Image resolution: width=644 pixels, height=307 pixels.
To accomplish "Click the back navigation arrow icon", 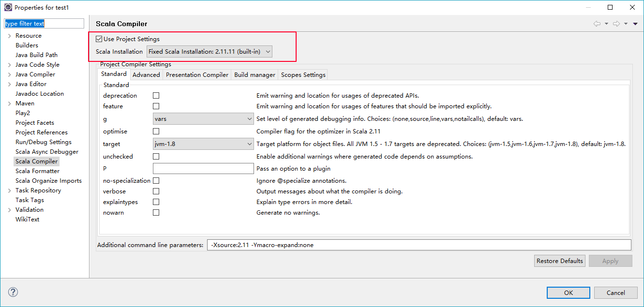I will [597, 24].
